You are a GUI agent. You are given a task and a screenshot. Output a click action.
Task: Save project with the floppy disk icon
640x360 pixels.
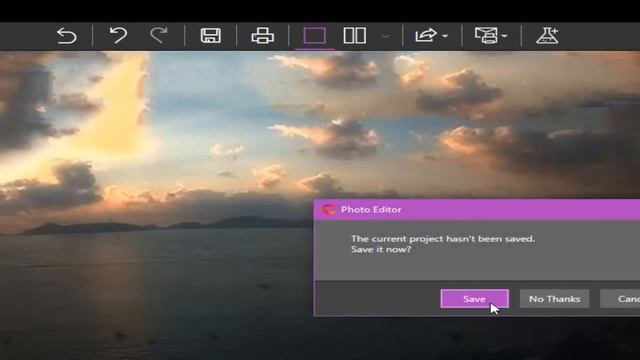point(211,36)
